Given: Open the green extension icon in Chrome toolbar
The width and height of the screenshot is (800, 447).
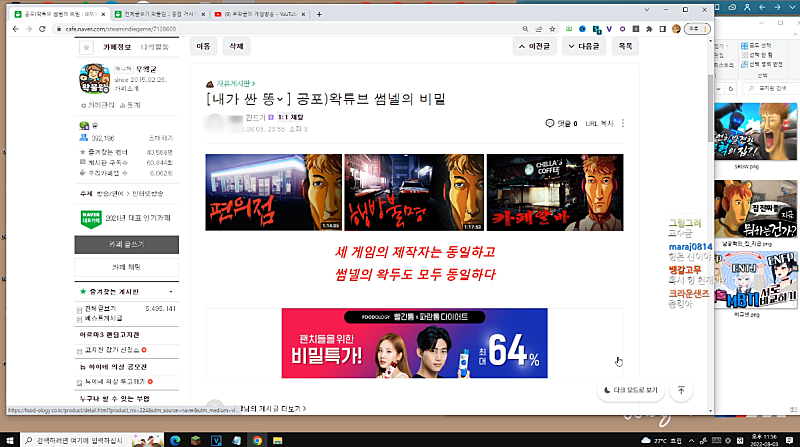Looking at the screenshot, I should (x=569, y=29).
